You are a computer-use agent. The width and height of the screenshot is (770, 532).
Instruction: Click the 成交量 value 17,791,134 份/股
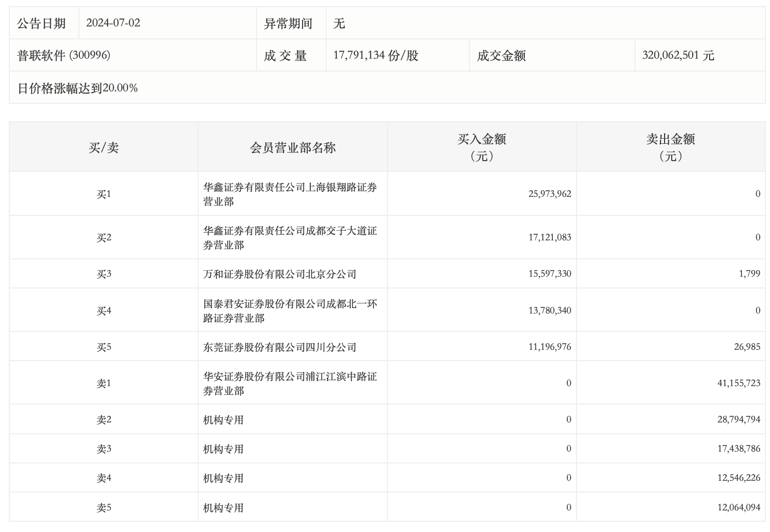[376, 55]
